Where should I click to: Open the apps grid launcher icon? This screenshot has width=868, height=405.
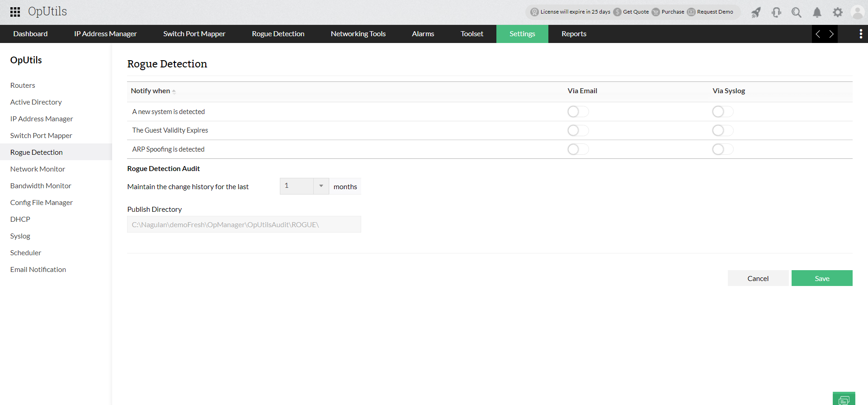pos(15,12)
